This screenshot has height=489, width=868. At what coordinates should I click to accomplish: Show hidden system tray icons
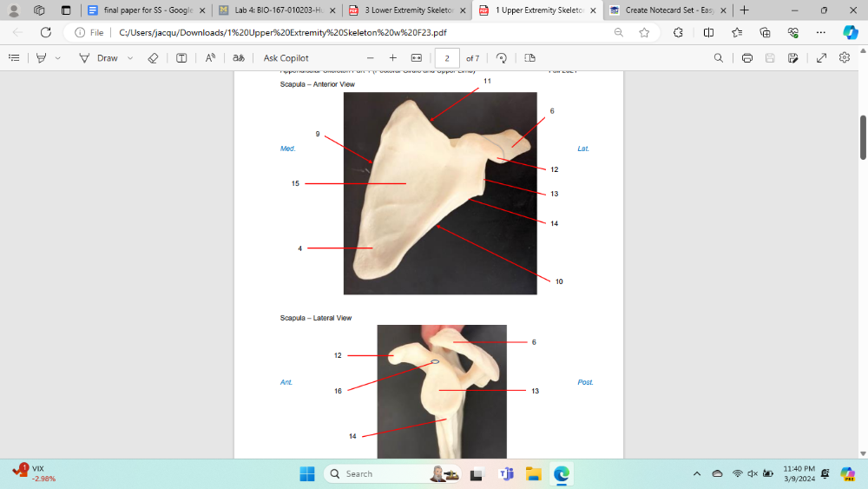point(696,473)
